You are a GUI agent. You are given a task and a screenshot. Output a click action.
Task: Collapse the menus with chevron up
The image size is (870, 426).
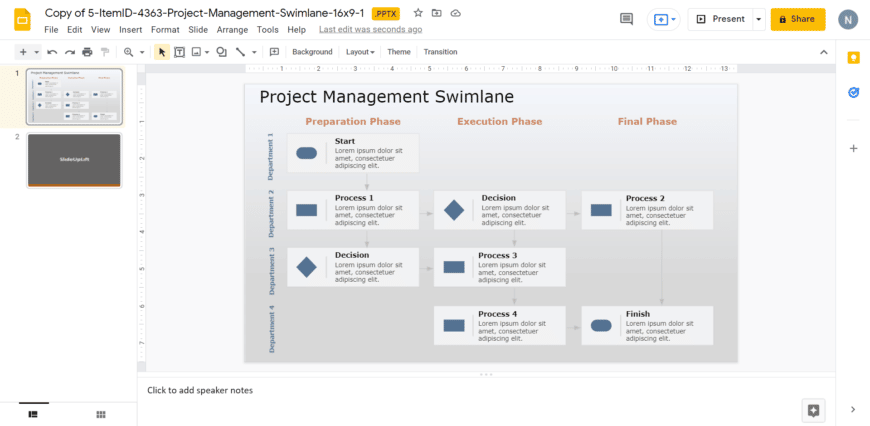824,52
